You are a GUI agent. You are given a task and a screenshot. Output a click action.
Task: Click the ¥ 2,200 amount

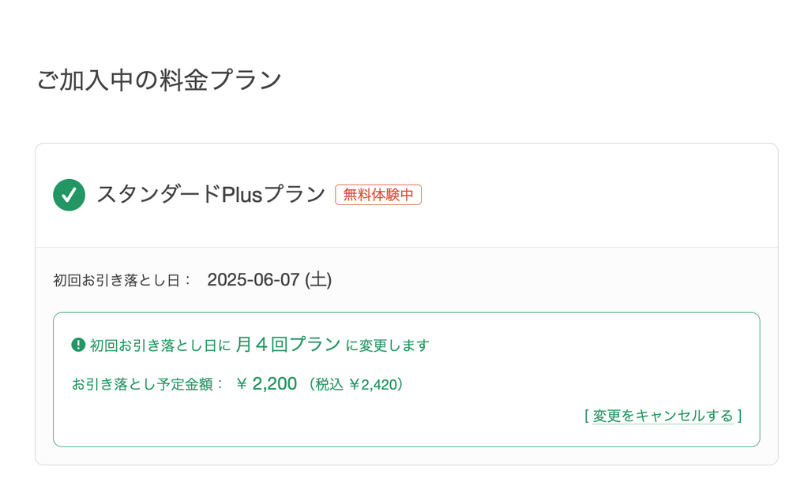click(x=266, y=384)
